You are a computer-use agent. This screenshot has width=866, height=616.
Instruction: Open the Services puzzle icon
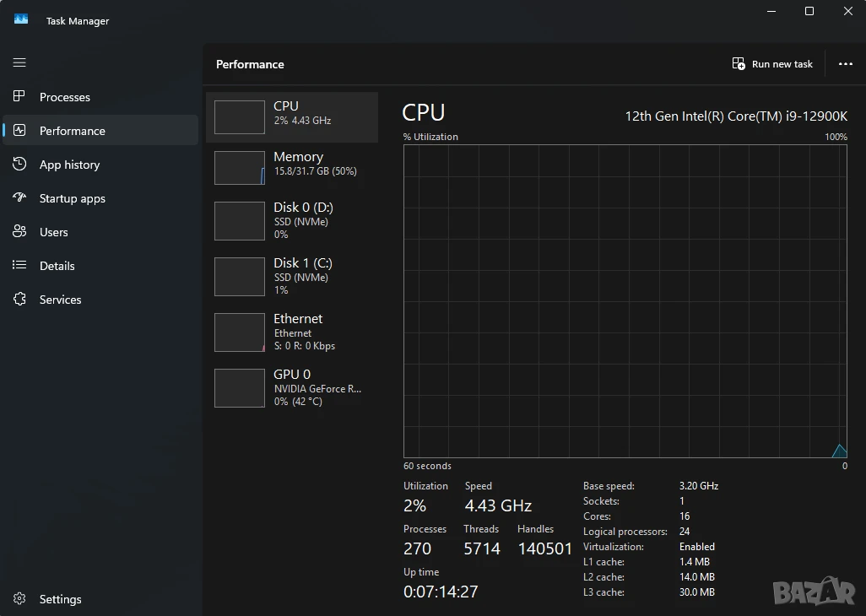19,300
